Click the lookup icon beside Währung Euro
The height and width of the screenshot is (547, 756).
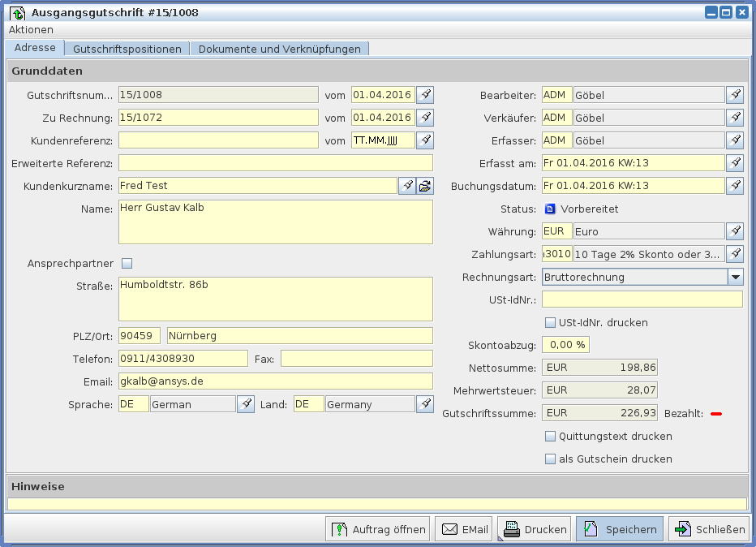[x=734, y=231]
